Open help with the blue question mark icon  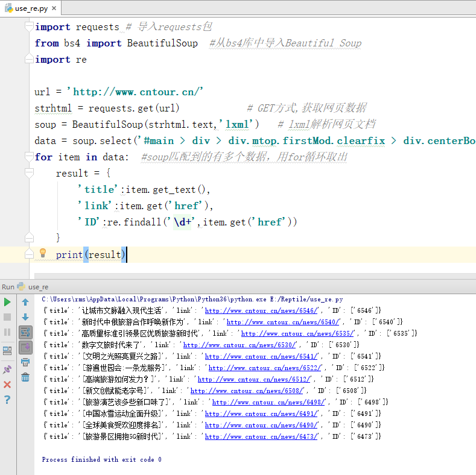[x=7, y=400]
